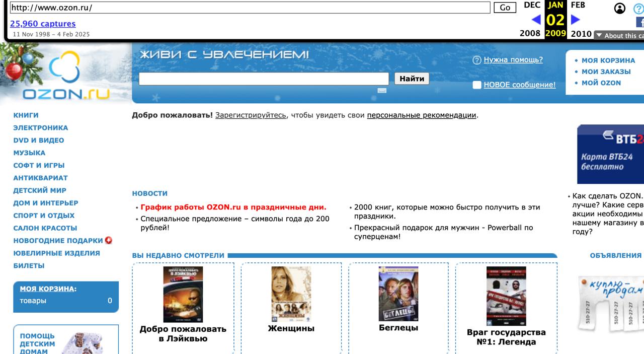
Task: Open the Нужна помощь? link
Action: [x=513, y=59]
